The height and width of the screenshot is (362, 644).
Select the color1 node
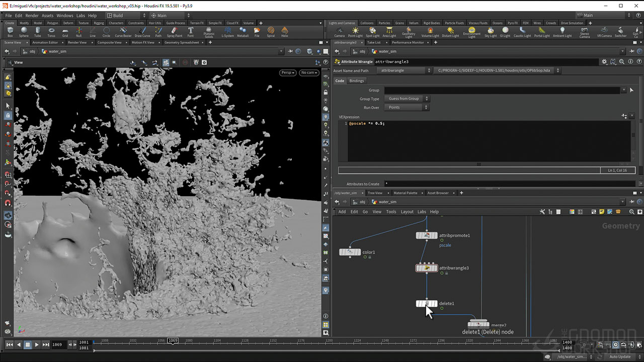350,252
